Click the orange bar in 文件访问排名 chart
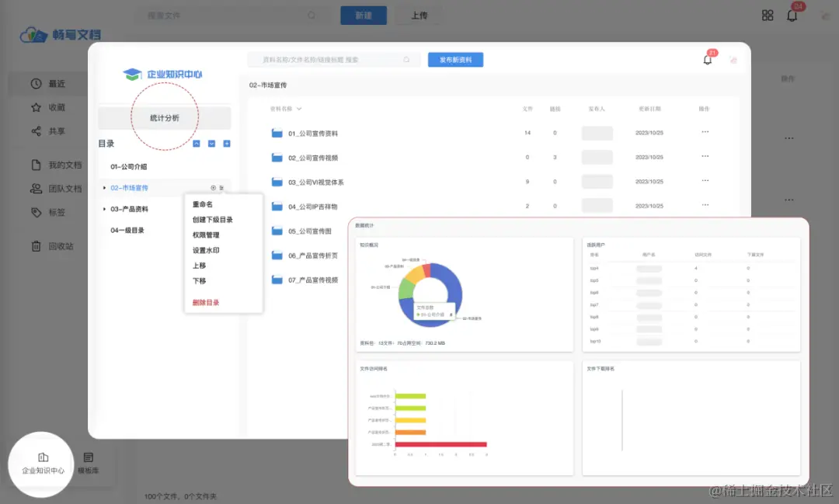The width and height of the screenshot is (839, 504). pyautogui.click(x=410, y=433)
